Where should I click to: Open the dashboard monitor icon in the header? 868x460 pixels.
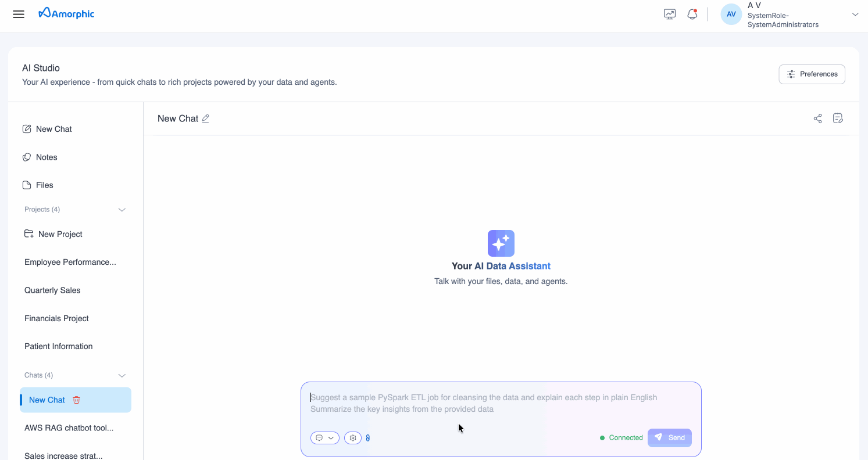coord(669,13)
